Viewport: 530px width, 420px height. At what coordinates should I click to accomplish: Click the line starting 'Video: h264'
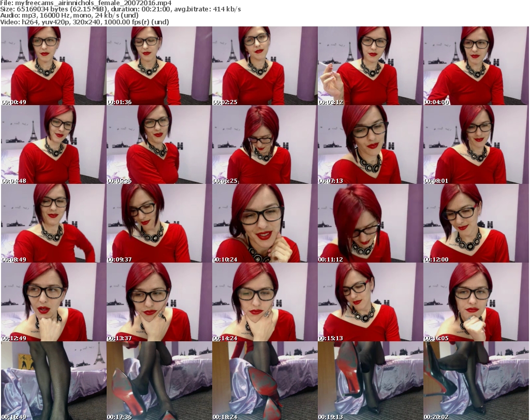tap(84, 22)
